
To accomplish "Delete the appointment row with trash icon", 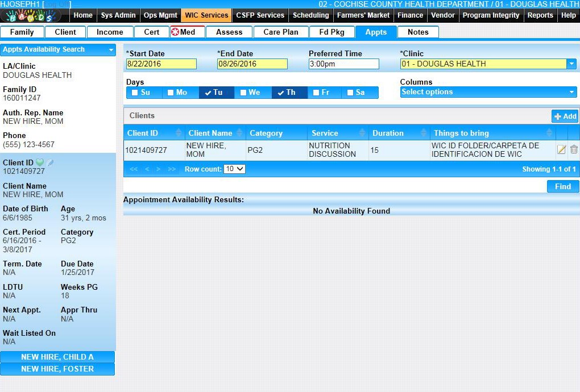I will 574,149.
